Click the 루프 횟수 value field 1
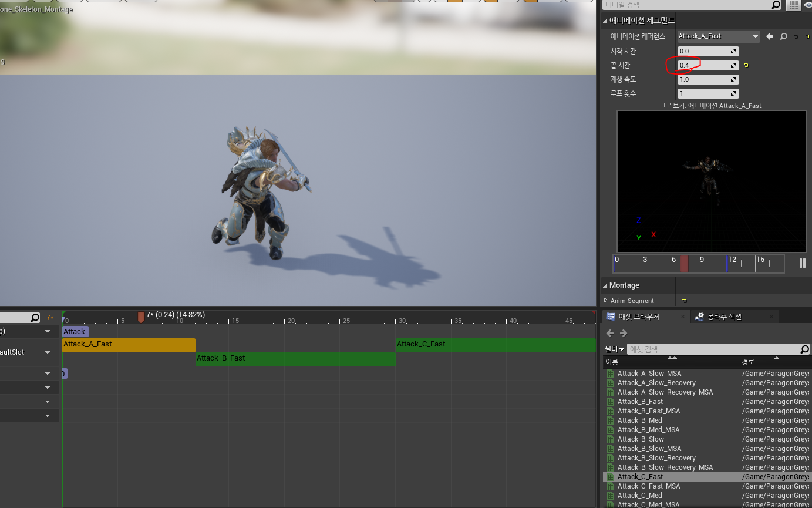 708,93
